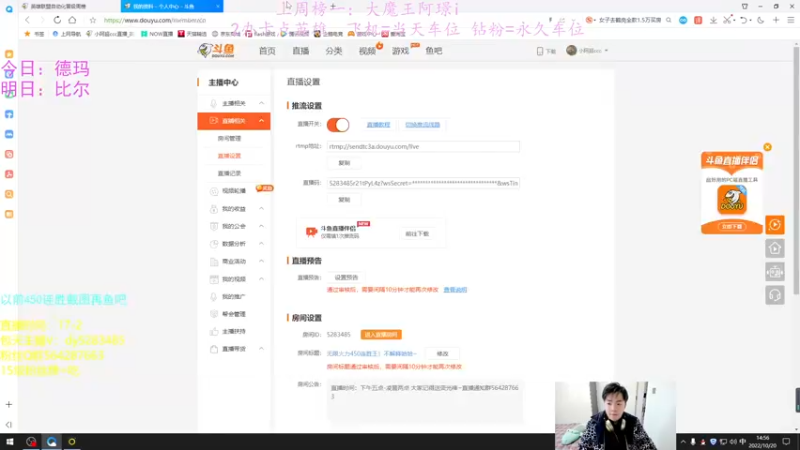The width and height of the screenshot is (800, 450).
Task: Click the browser home icon
Action: [x=72, y=20]
